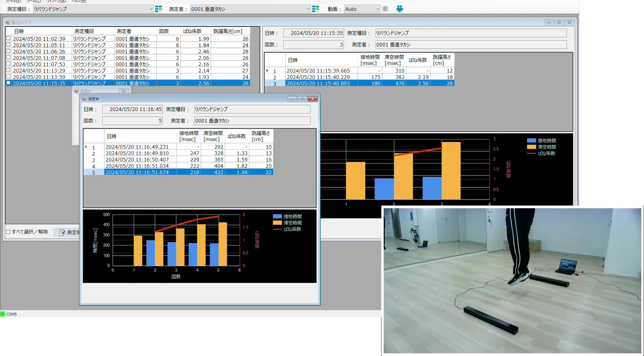The image size is (644, 356).
Task: Click the 測定中 window title icon
Action: click(85, 99)
